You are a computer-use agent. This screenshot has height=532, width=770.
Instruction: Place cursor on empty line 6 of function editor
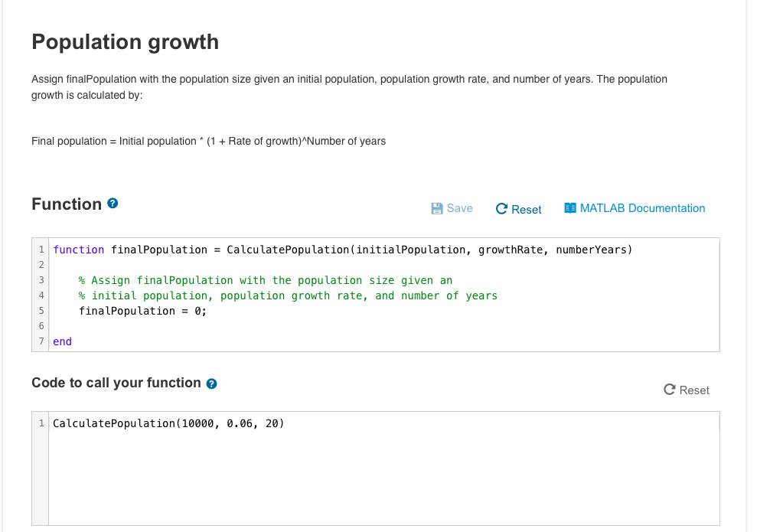306,326
